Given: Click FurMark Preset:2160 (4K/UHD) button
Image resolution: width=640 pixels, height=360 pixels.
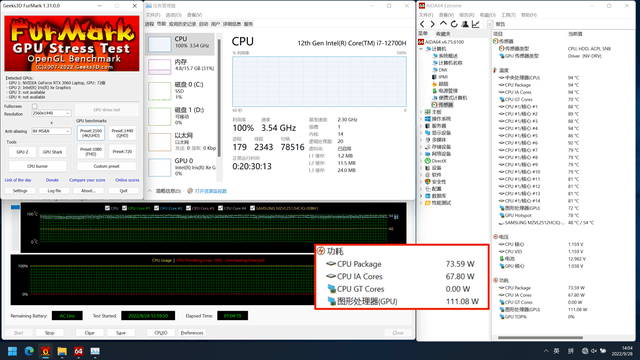Looking at the screenshot, I should (x=91, y=133).
